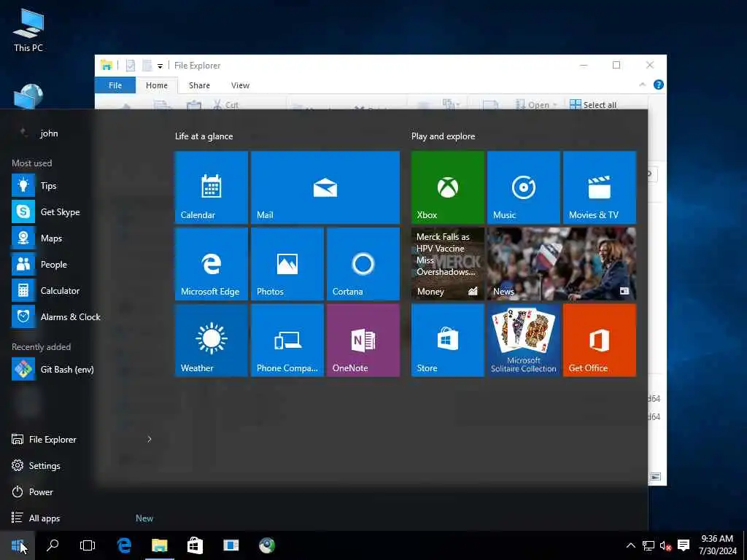Open network status tray icon
Viewport: 747px width, 560px height.
(x=648, y=545)
